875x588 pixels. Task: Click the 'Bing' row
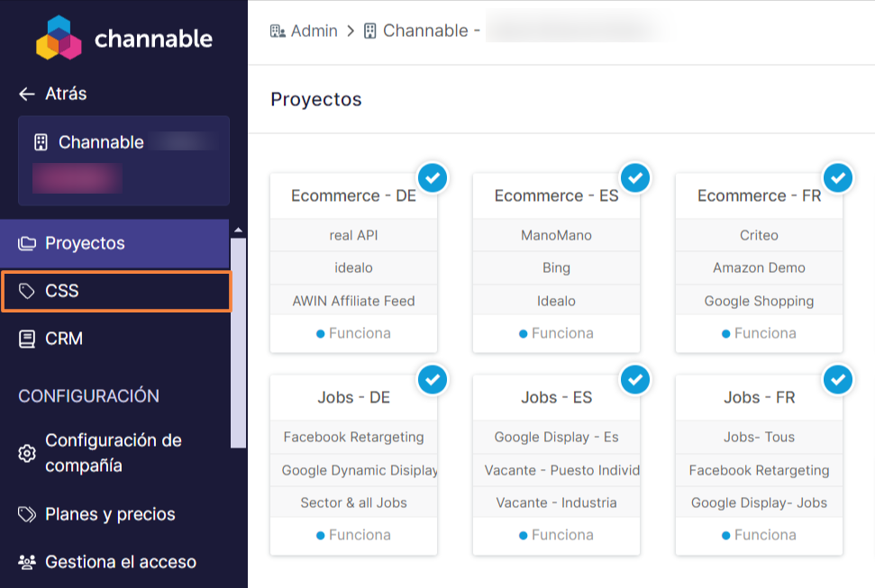coord(556,267)
